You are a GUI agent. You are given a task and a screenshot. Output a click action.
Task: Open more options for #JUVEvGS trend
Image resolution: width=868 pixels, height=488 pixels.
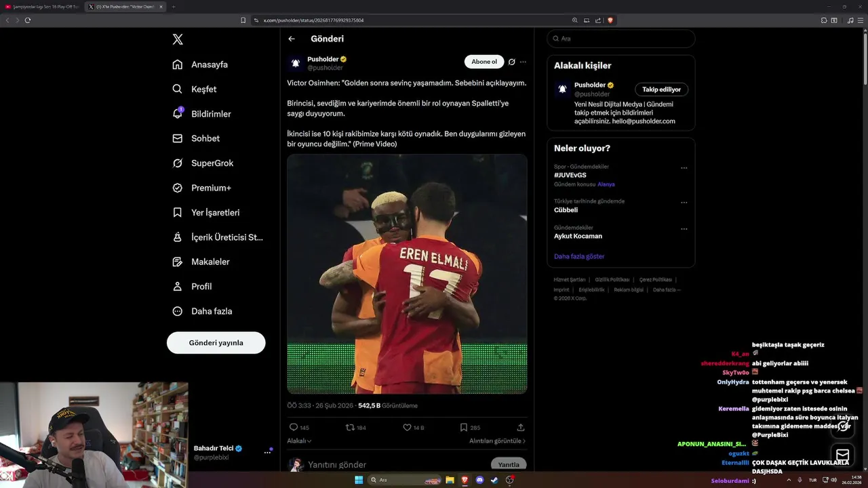pos(684,168)
